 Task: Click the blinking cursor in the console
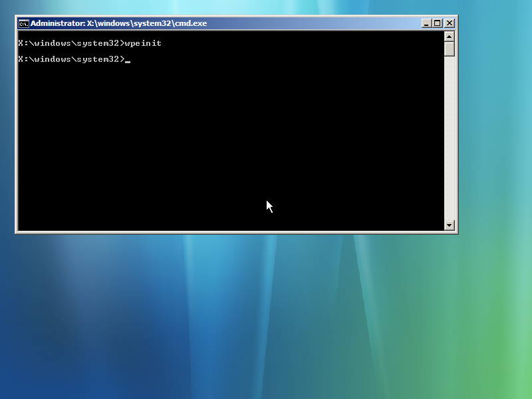click(x=128, y=59)
